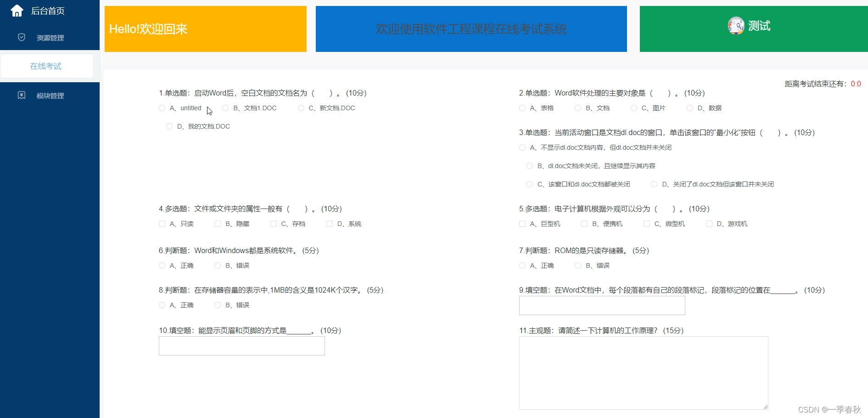Check option B 隐藏 in question 4

(217, 224)
